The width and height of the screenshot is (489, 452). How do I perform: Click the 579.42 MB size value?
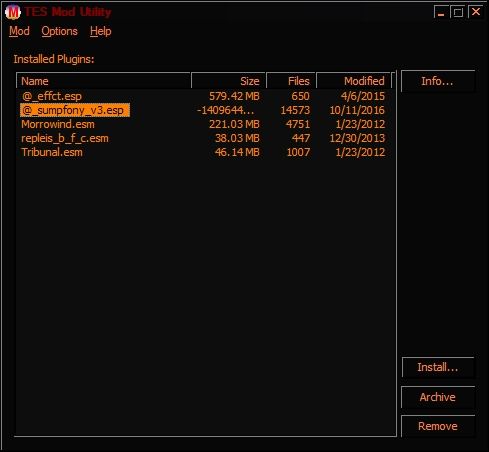234,96
